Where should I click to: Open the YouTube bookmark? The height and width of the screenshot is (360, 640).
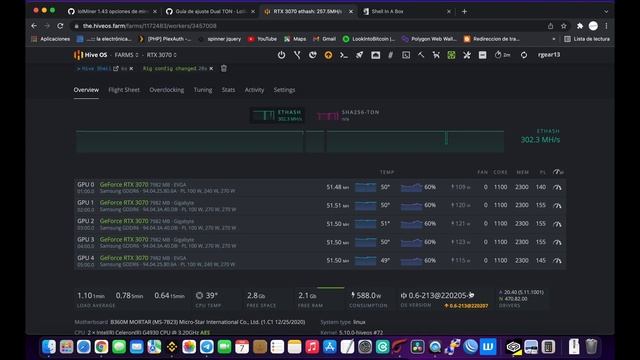click(262, 39)
